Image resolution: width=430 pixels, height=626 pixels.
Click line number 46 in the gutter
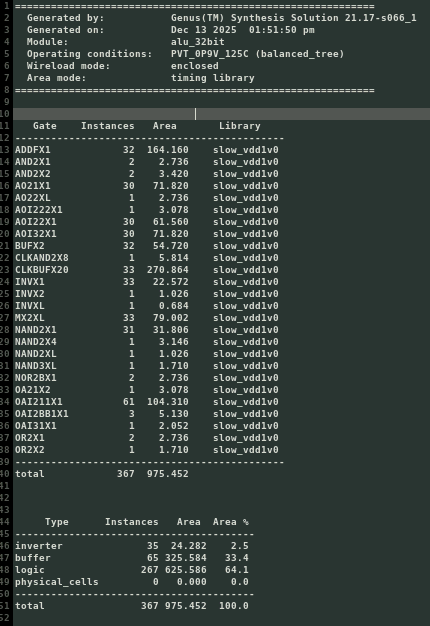[x=5, y=545]
